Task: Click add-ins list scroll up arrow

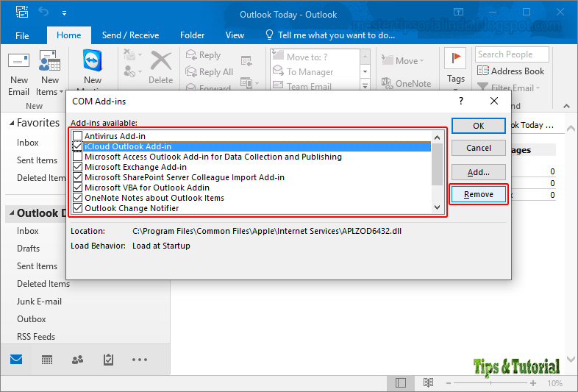Action: (438, 138)
